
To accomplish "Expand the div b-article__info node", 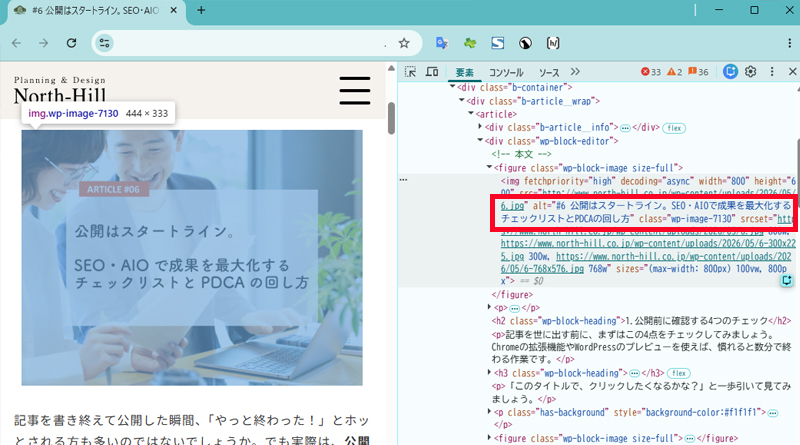I will (x=480, y=126).
